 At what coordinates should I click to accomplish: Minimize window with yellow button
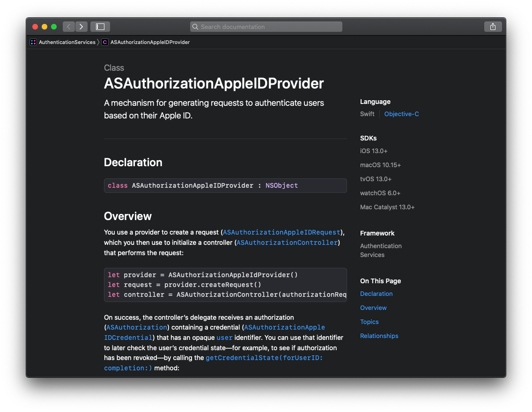click(x=44, y=26)
